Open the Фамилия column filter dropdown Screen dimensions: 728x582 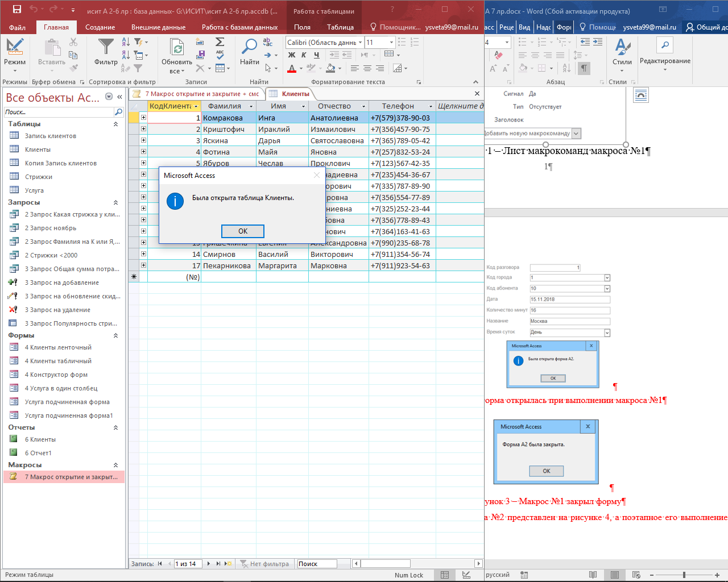click(251, 106)
